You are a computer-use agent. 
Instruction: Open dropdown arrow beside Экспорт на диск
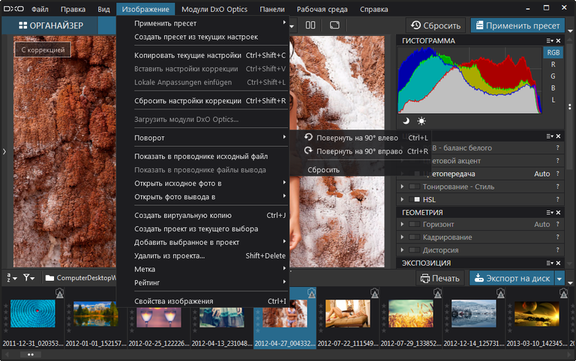point(559,279)
